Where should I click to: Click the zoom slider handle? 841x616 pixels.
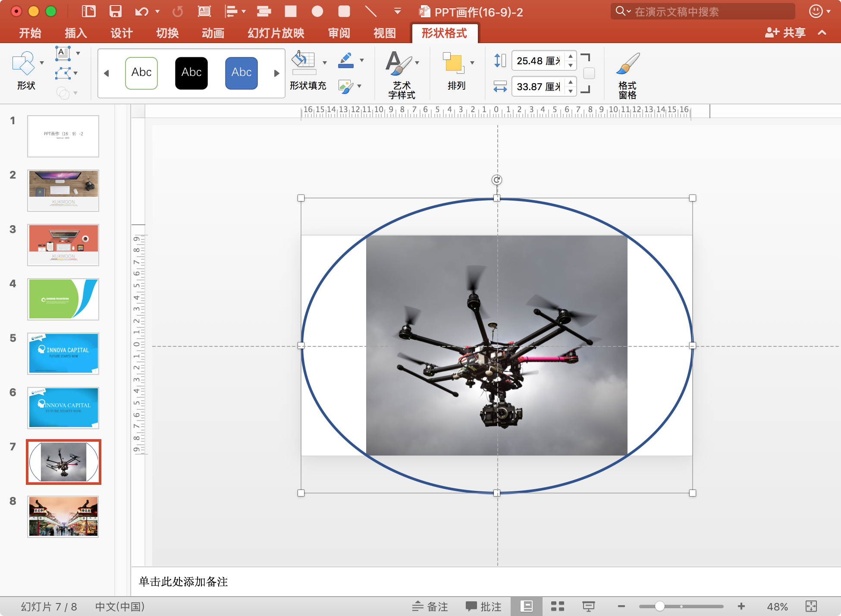[x=659, y=606]
